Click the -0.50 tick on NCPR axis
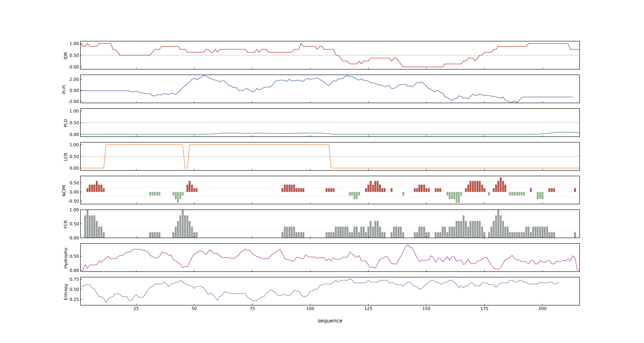 [x=73, y=201]
